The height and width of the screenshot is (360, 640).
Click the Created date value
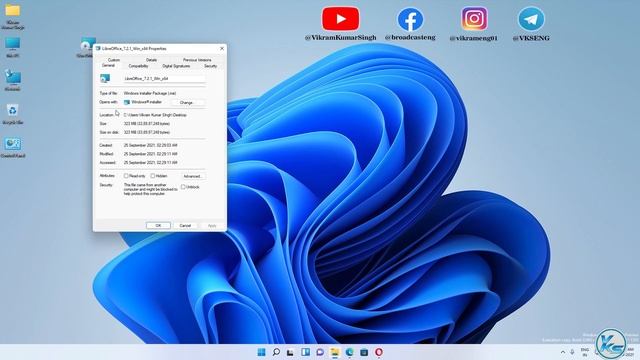tap(151, 145)
